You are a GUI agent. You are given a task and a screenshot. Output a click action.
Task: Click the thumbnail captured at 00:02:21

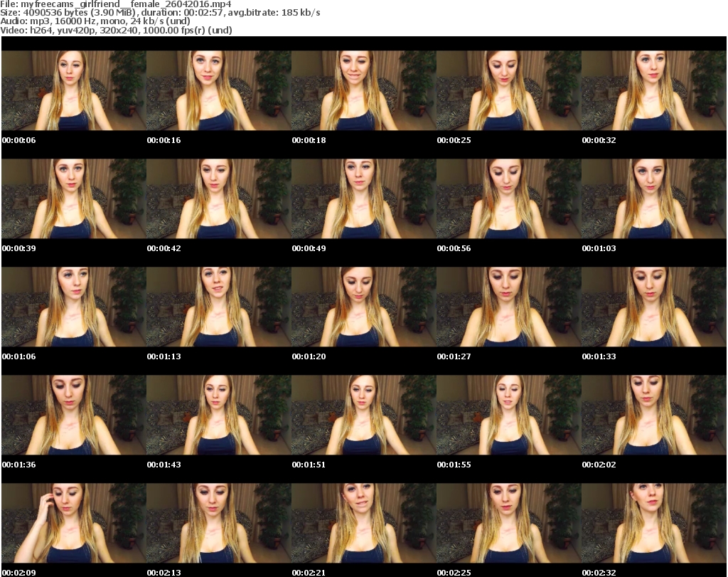(364, 523)
